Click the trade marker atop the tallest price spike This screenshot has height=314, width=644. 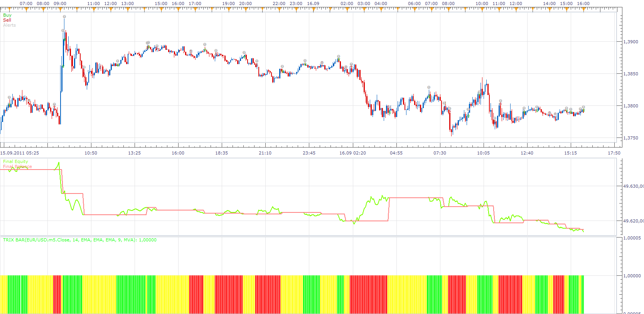(x=64, y=17)
